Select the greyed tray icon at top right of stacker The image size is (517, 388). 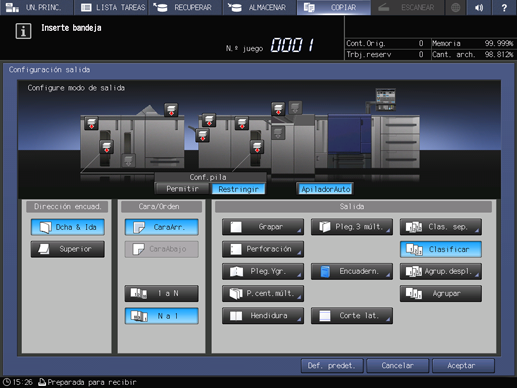(295, 107)
